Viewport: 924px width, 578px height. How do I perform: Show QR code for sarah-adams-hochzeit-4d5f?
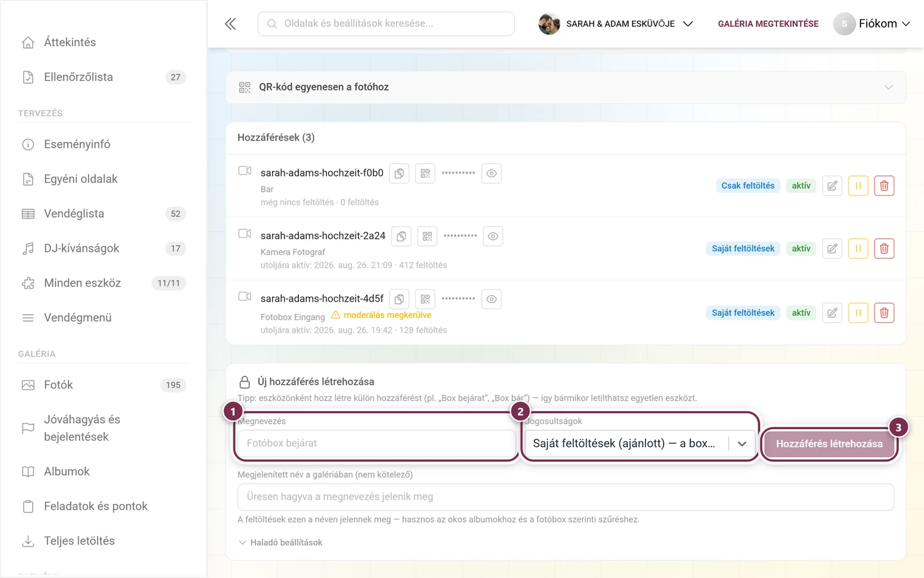(425, 299)
